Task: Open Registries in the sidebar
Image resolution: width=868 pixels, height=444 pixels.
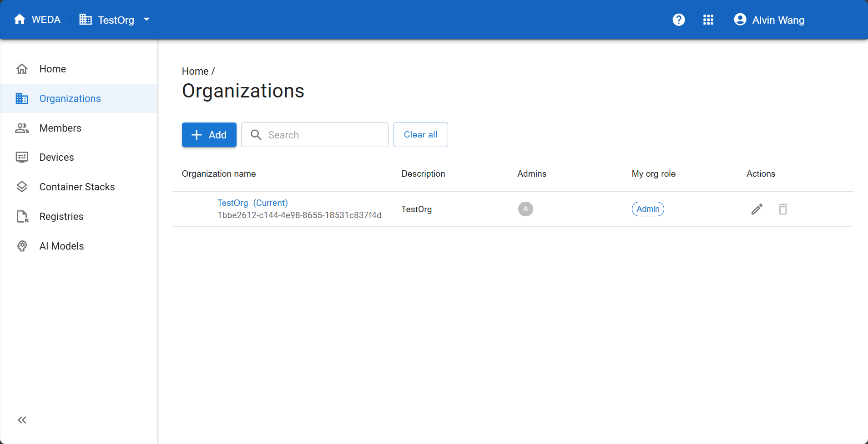Action: (79, 216)
